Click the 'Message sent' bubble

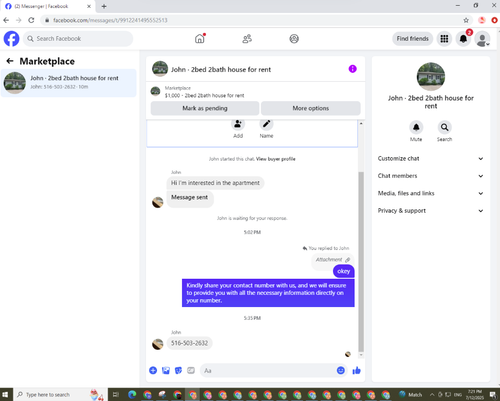click(190, 199)
